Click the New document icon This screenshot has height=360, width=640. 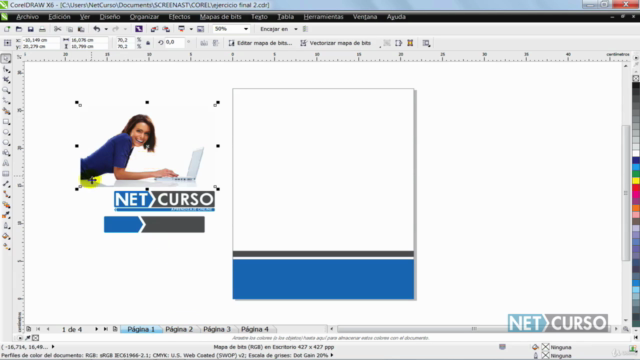pyautogui.click(x=7, y=29)
